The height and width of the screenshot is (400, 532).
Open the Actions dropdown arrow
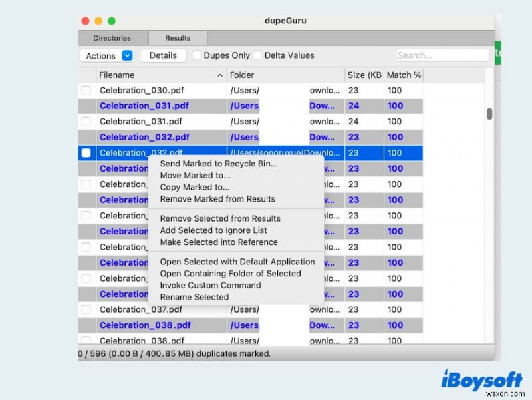point(127,55)
